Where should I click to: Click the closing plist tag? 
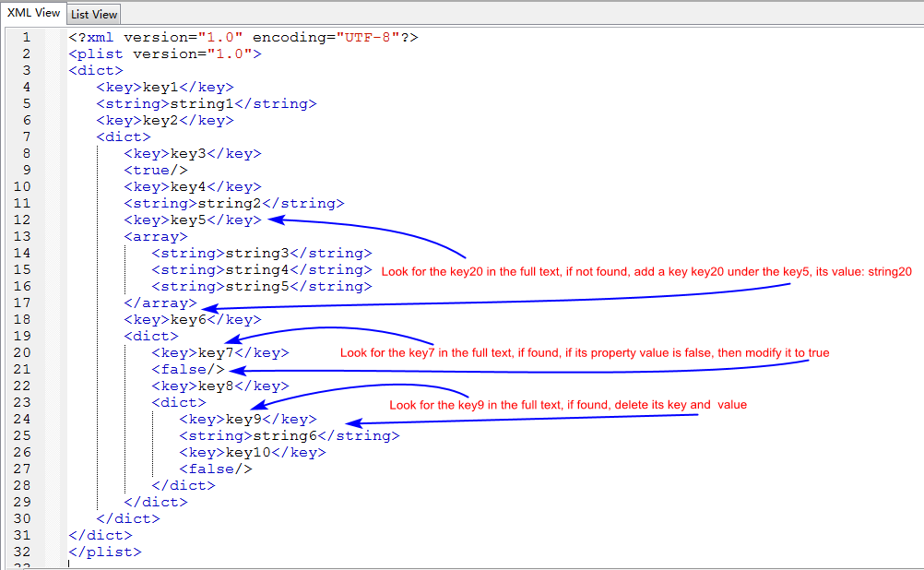[x=105, y=552]
